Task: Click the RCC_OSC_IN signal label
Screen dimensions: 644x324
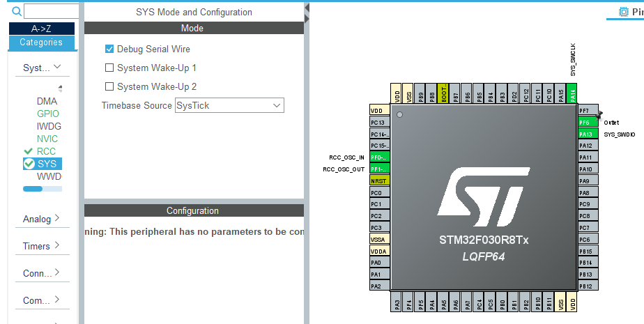Action: tap(346, 157)
